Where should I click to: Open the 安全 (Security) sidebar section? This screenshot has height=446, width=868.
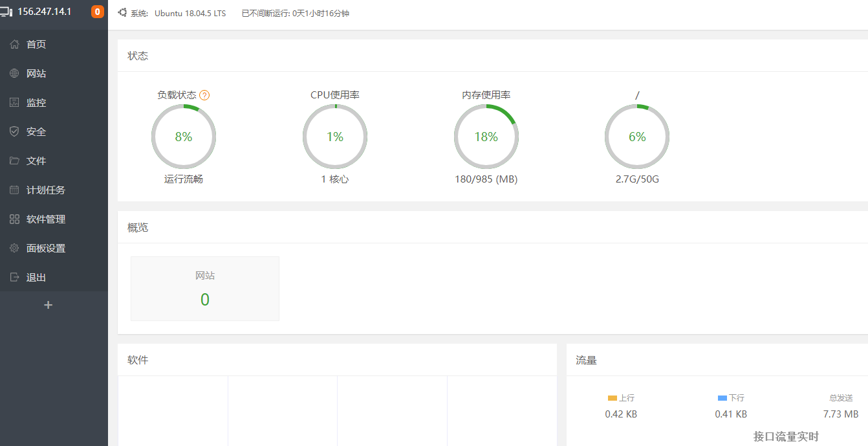(47, 131)
